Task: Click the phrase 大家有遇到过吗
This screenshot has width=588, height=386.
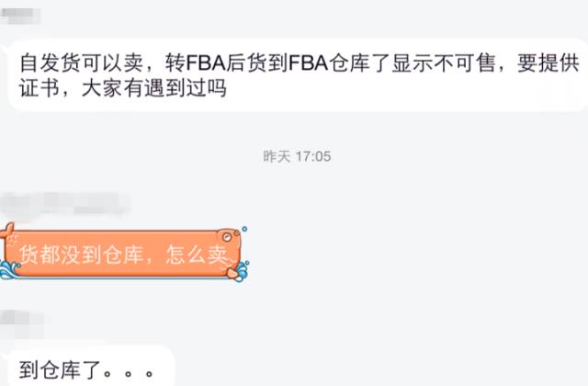Action: click(x=154, y=89)
